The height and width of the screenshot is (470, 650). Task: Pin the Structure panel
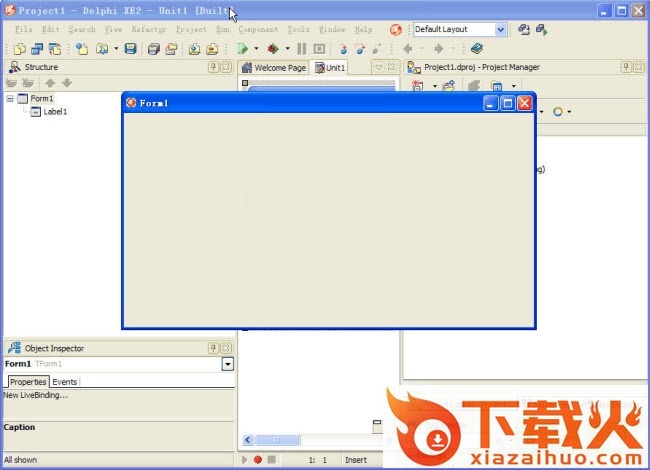tap(213, 67)
